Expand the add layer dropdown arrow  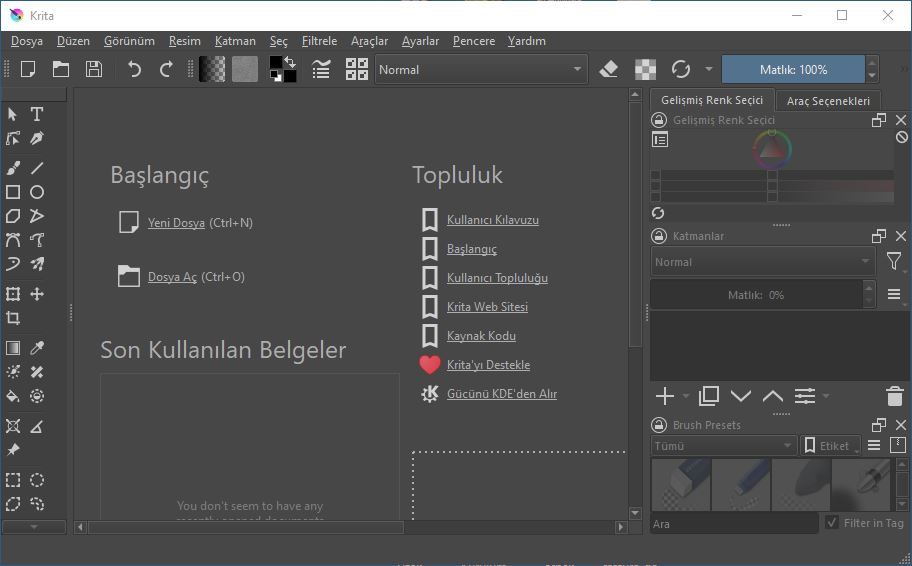tap(686, 396)
